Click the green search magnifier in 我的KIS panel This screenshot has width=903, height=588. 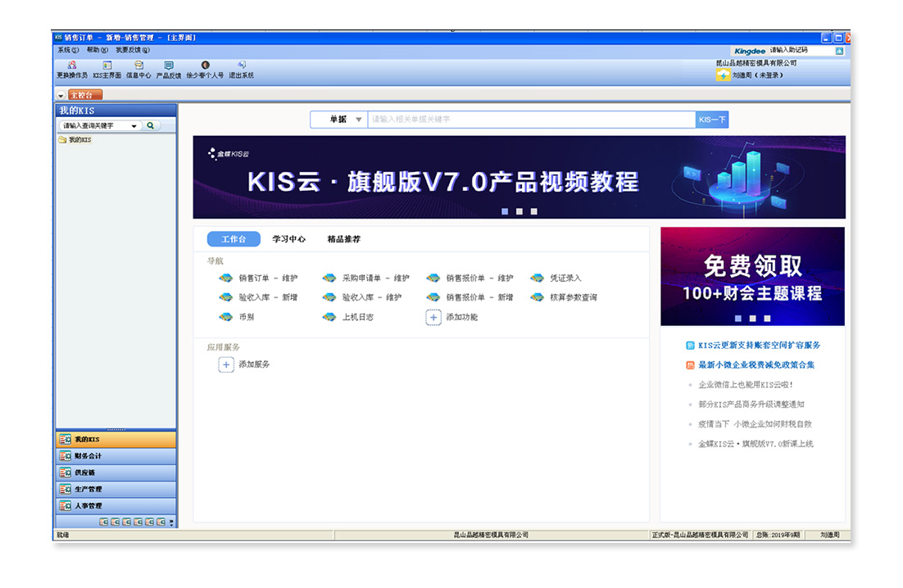tap(151, 126)
